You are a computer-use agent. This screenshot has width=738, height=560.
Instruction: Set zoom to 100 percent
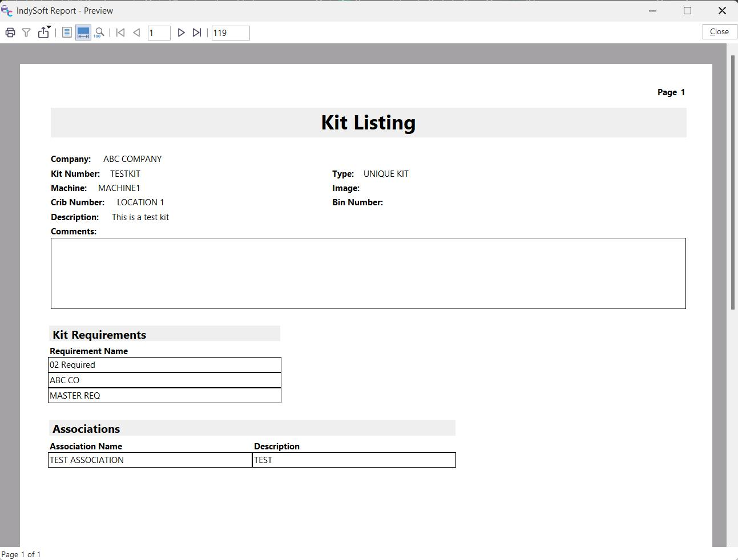[x=99, y=33]
